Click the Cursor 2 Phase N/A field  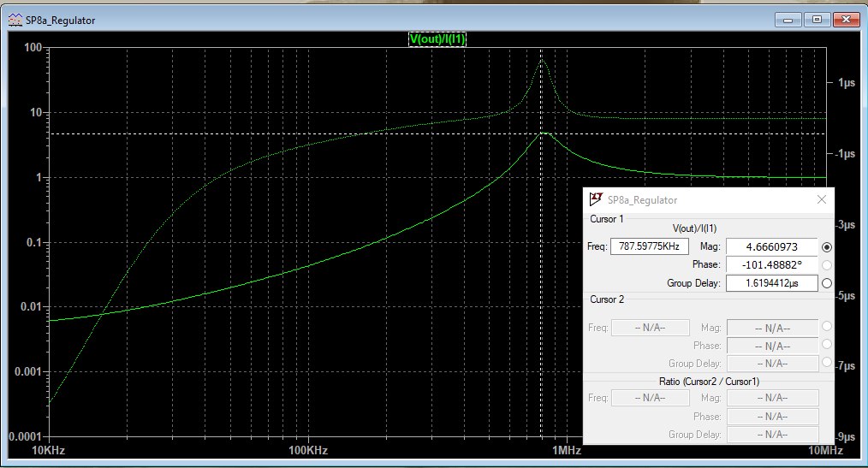[x=773, y=346]
